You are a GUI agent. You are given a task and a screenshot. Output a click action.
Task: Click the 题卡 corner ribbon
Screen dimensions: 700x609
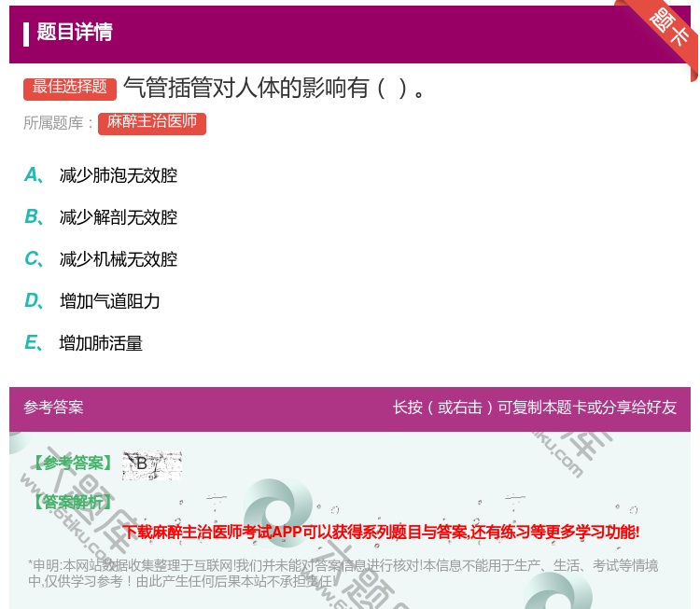click(x=667, y=27)
